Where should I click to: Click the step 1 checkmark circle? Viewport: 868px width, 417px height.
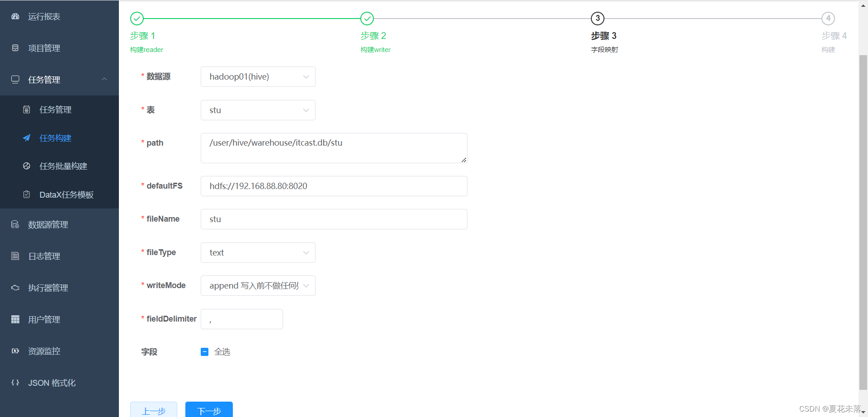137,19
